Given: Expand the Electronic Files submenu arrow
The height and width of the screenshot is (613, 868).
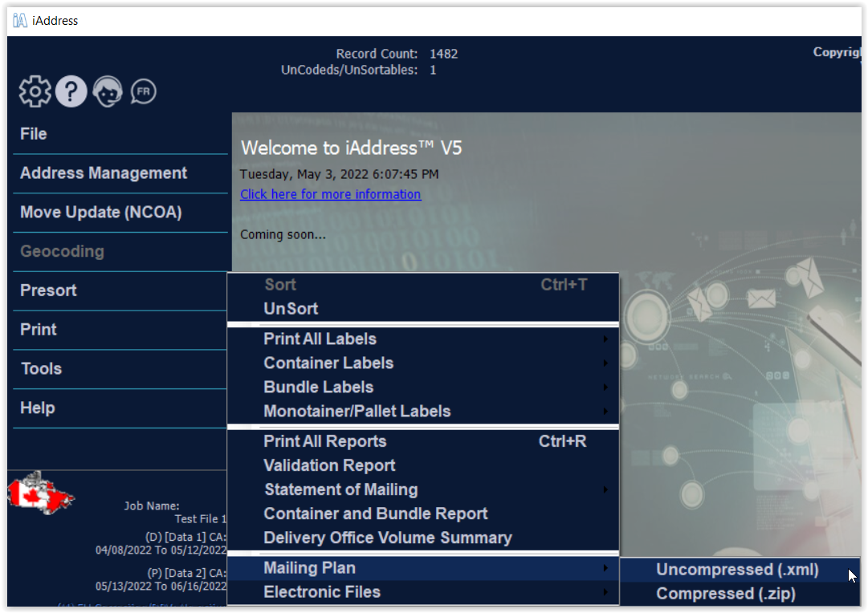Looking at the screenshot, I should click(605, 592).
